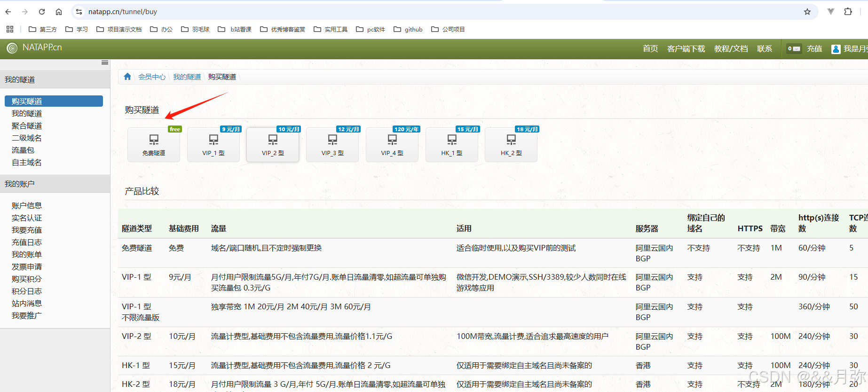
Task: Click the site info icon in address bar
Action: pos(79,12)
